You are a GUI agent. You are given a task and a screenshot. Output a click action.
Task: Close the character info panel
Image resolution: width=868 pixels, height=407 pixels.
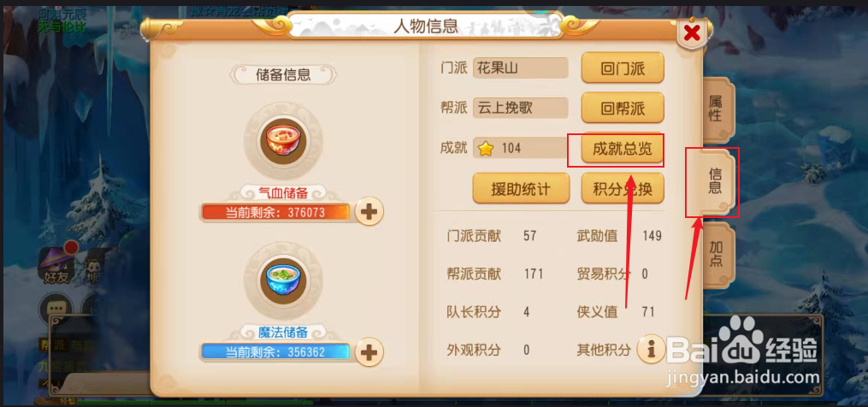692,34
